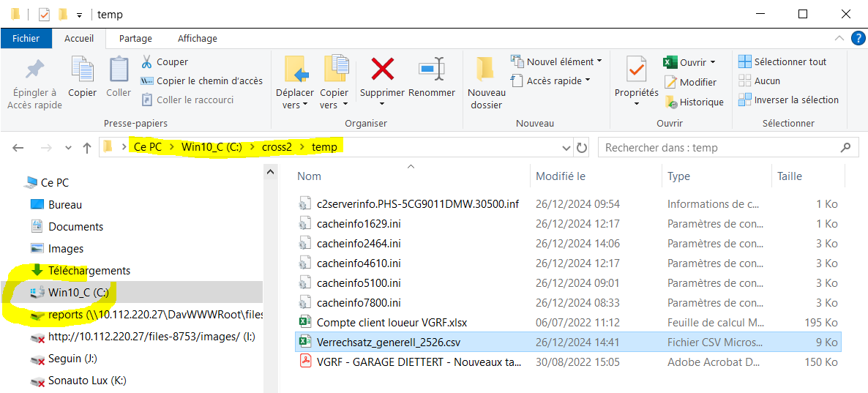The height and width of the screenshot is (393, 868).
Task: Open the recent locations dropdown arrow
Action: (68, 148)
